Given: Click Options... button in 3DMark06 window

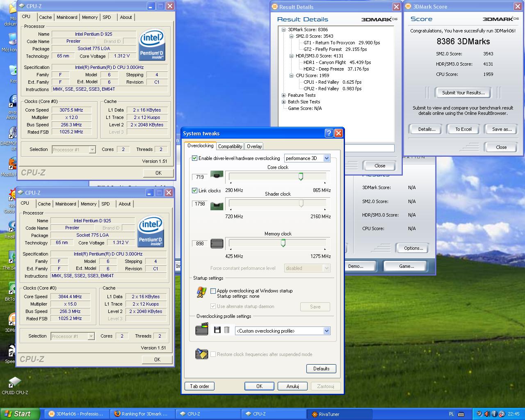Looking at the screenshot, I should 413,248.
